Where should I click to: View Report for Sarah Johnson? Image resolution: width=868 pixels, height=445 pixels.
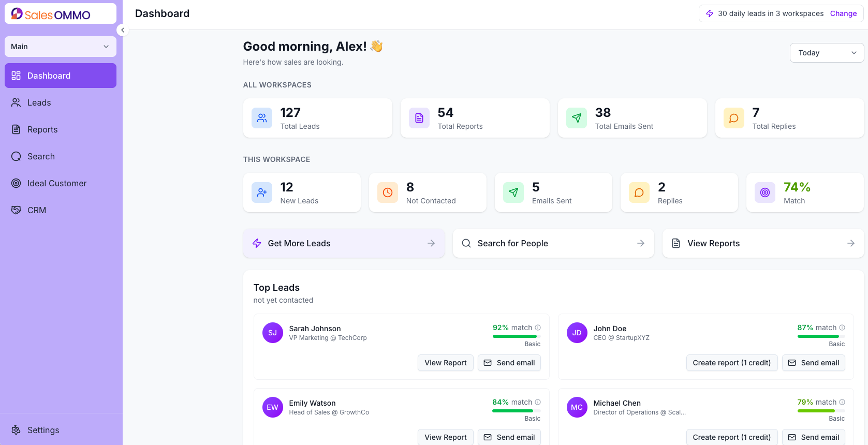point(446,363)
